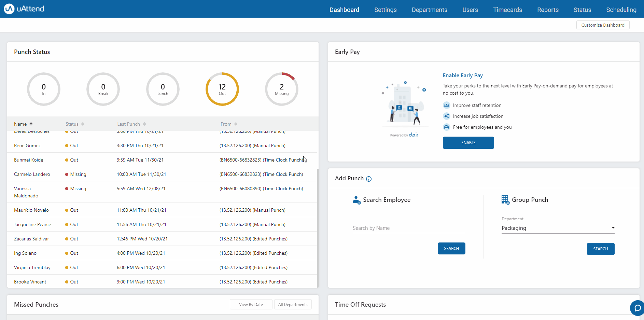
Task: Open the chat support bubble icon
Action: click(637, 308)
